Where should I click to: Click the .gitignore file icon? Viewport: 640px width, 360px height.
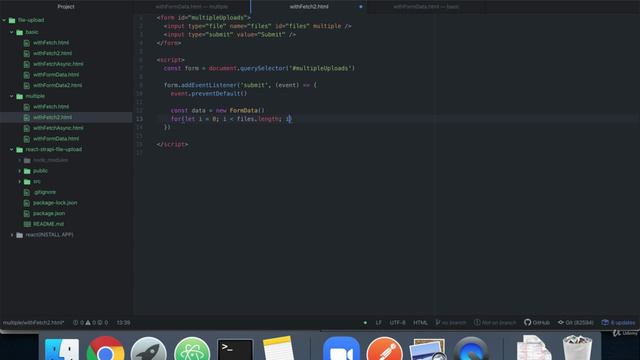pos(27,192)
